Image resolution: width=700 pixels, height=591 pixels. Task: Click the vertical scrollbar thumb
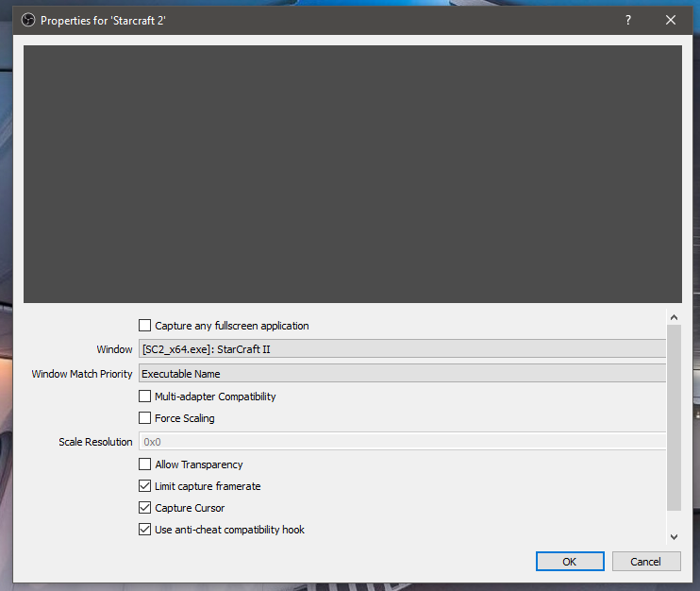pos(675,417)
